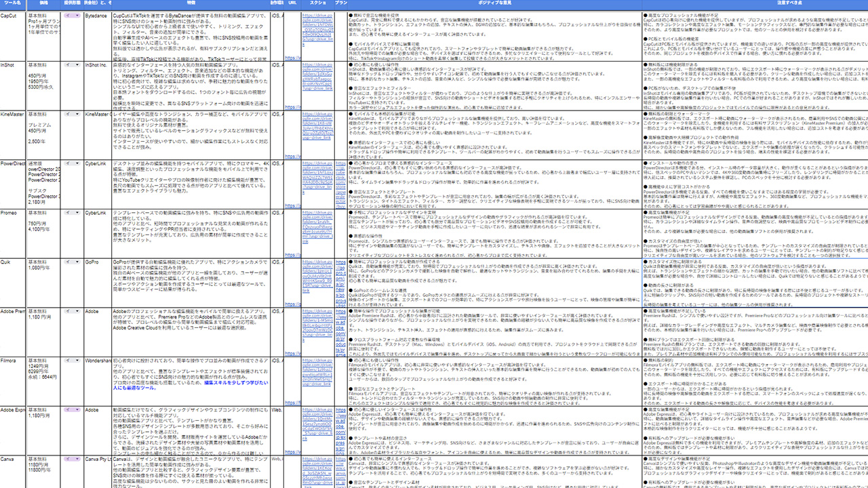Viewport: 868px width, 488px height.
Task: Open the dropdown chip in the Promeo row
Action: [73, 213]
